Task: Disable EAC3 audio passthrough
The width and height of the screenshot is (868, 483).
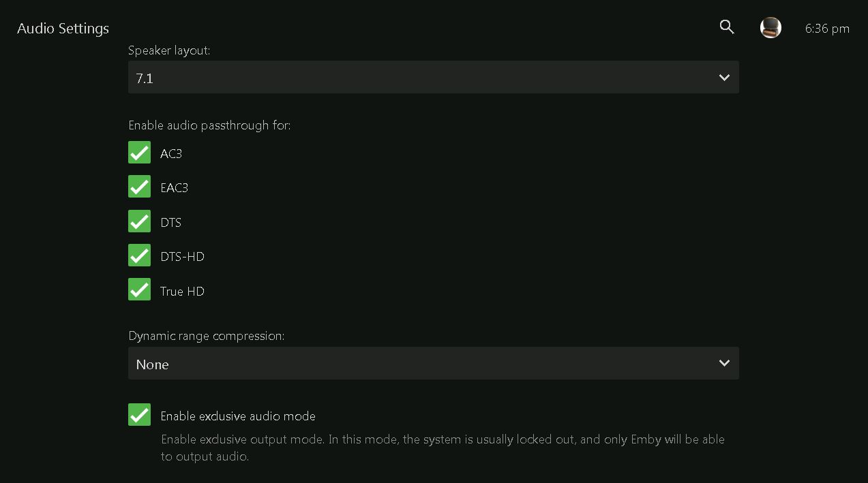Action: click(x=139, y=187)
